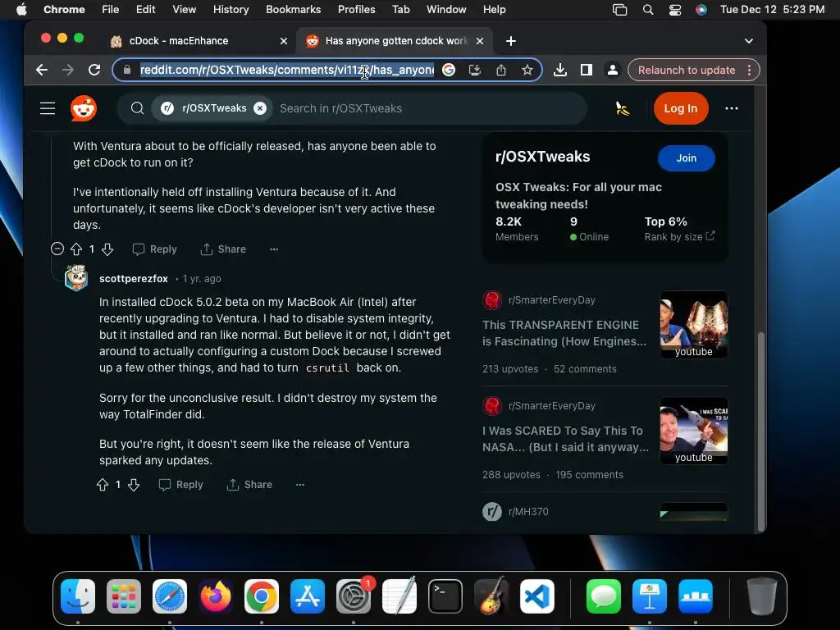Screen dimensions: 840x630
Task: Remove the r/OSXTweaks search filter chip
Action: coord(260,108)
